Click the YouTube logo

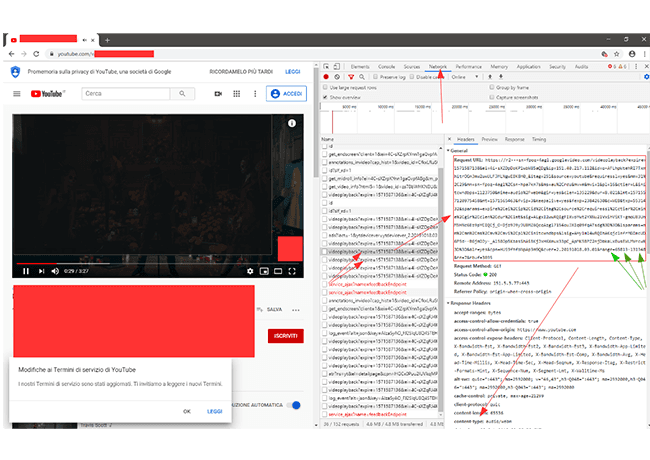48,94
